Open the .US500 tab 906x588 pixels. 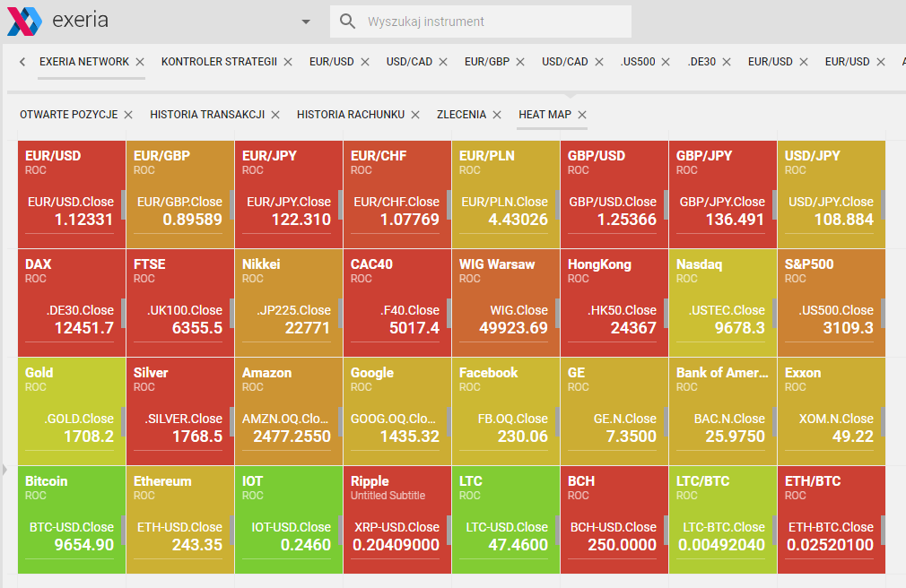coord(638,62)
